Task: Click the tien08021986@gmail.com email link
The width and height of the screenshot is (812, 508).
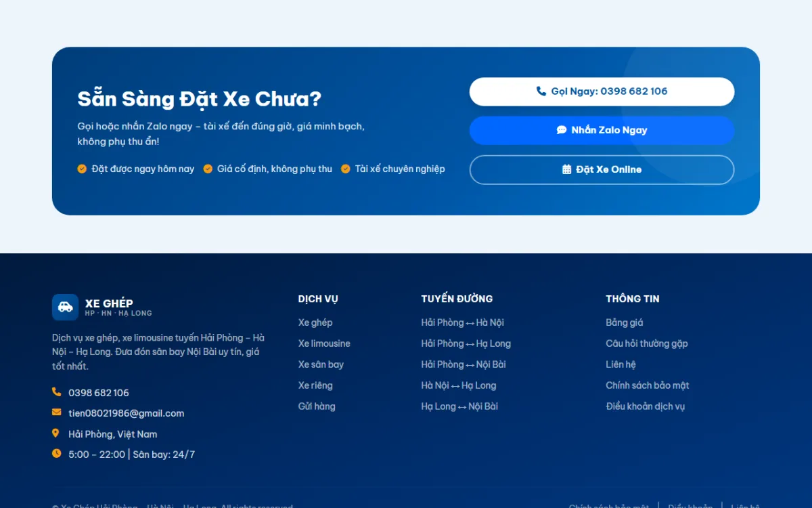Action: 127,413
